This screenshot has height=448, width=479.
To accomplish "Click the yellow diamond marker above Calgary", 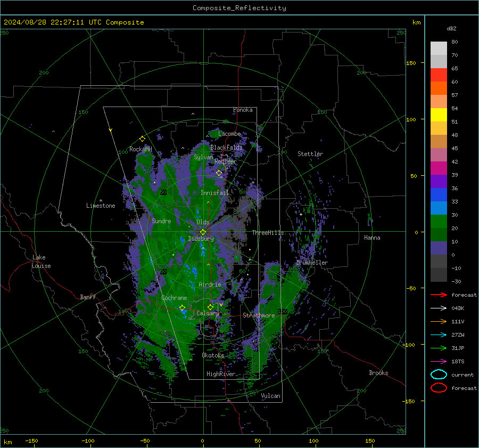I will click(210, 307).
